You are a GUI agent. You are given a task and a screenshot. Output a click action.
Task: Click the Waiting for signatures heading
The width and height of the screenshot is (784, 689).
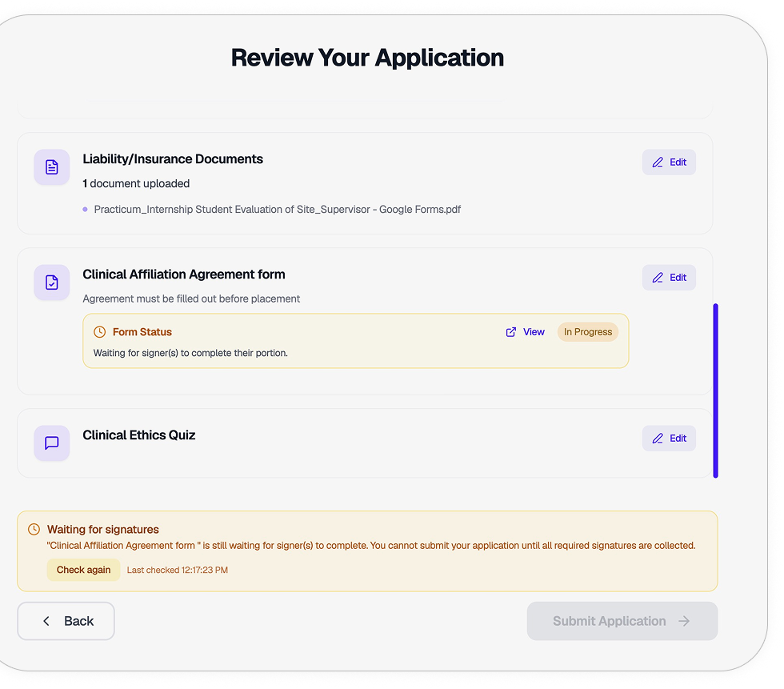103,530
